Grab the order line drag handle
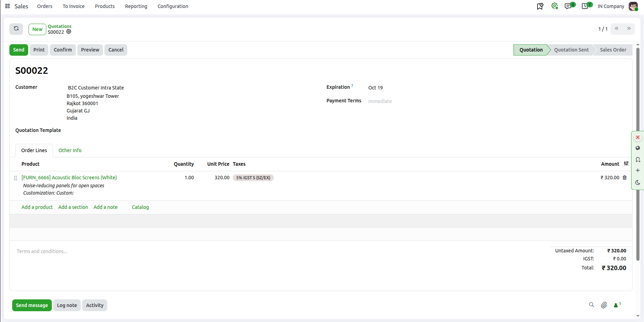644x322 pixels. point(15,178)
